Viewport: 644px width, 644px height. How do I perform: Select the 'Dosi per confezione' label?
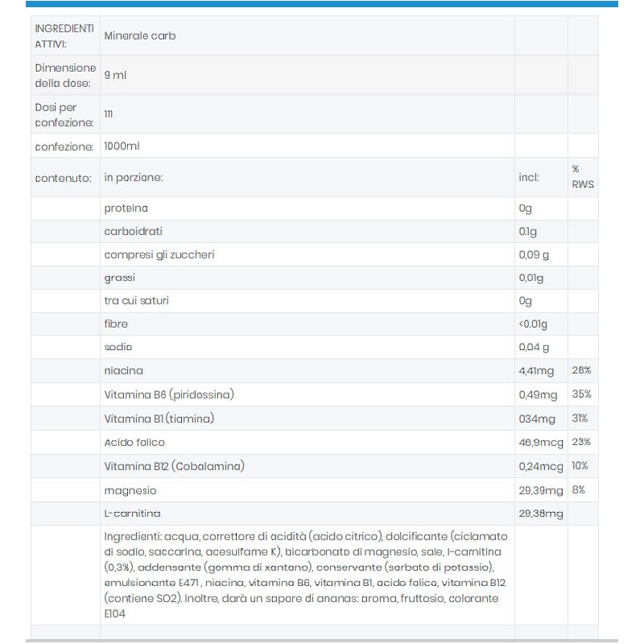point(64,114)
